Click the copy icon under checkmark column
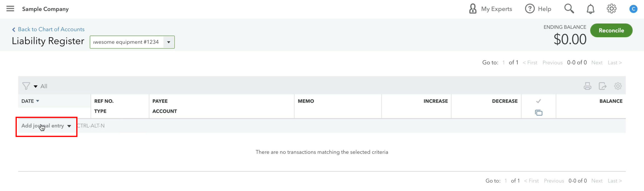 539,113
